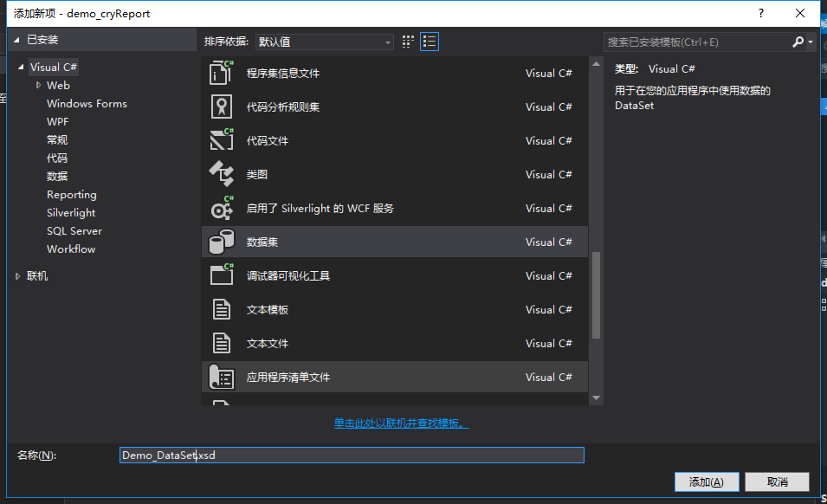The height and width of the screenshot is (504, 827).
Task: Select 调试器可视化工具 template name
Action: (x=288, y=275)
